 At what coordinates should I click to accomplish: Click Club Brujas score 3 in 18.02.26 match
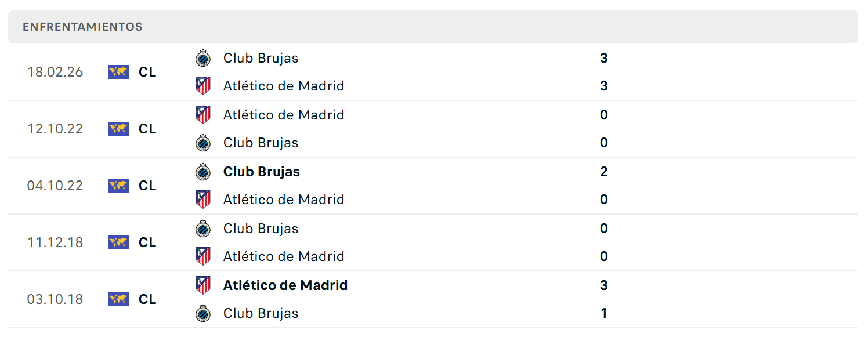604,58
